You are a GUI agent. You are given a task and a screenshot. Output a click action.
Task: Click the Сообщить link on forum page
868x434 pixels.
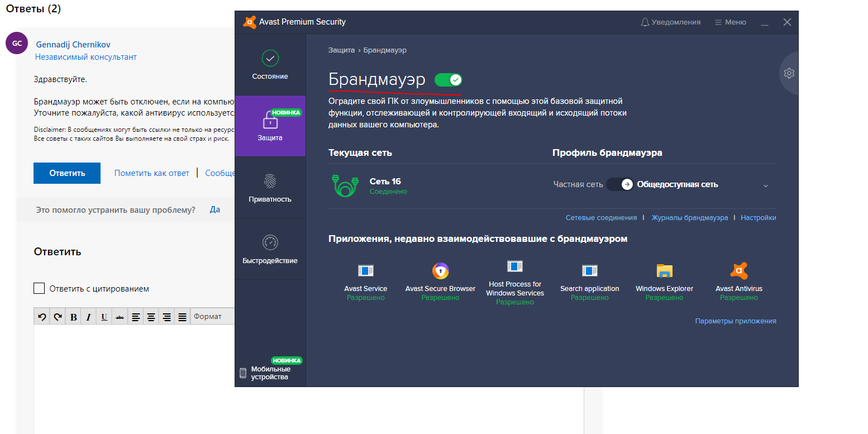point(220,173)
